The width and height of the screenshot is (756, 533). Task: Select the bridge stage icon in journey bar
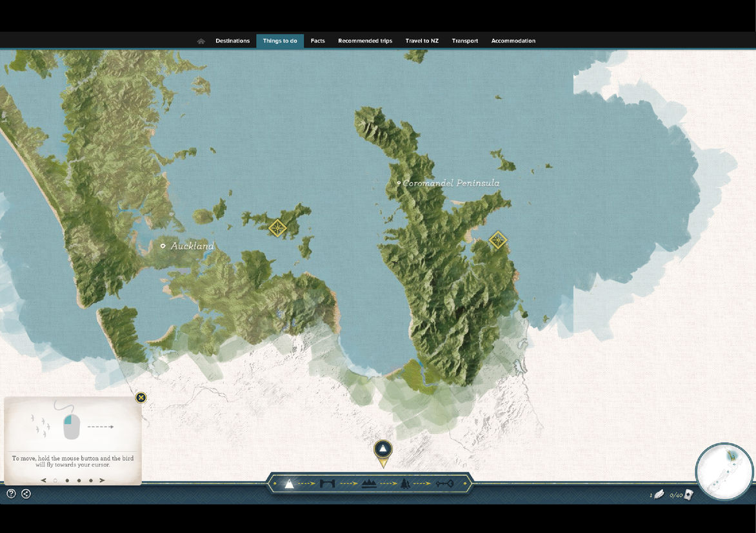point(328,483)
